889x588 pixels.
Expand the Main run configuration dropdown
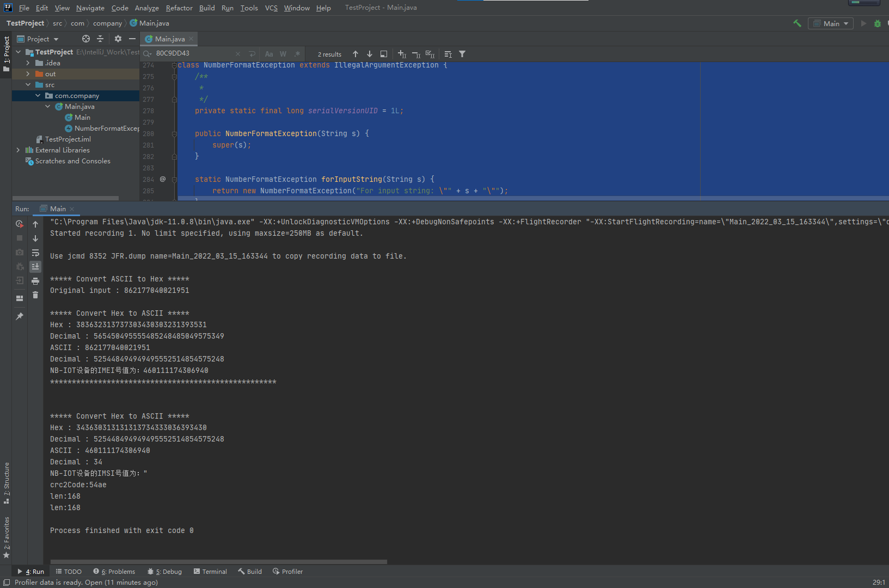coord(845,23)
